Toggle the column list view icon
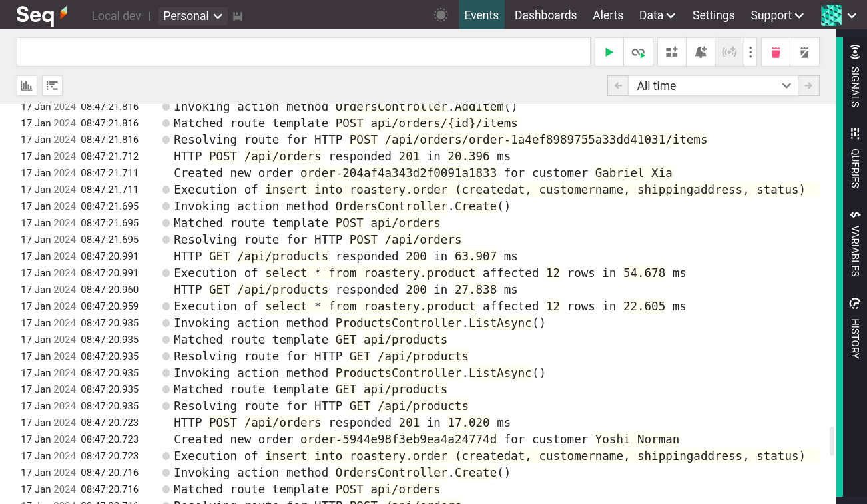Viewport: 867px width, 504px height. pyautogui.click(x=52, y=85)
